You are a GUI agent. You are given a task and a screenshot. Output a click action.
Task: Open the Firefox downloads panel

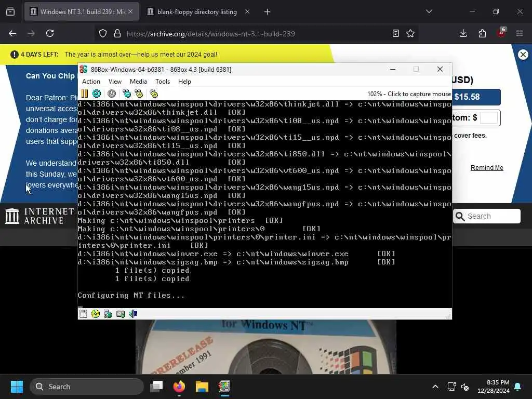pyautogui.click(x=463, y=33)
